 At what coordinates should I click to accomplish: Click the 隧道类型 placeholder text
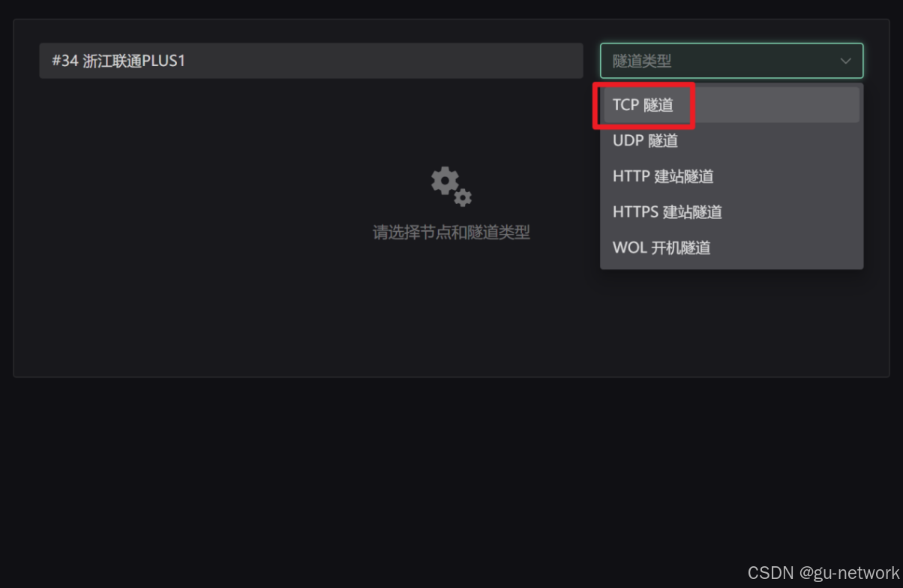pos(642,61)
